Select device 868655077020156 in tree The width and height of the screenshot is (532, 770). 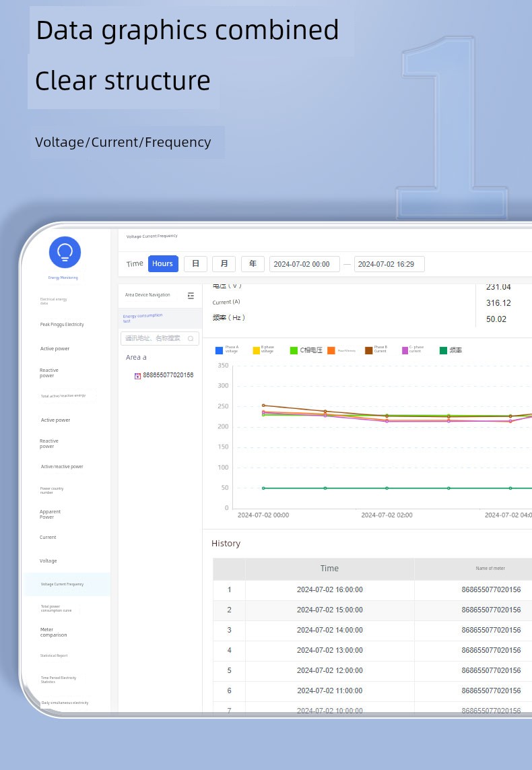point(168,375)
